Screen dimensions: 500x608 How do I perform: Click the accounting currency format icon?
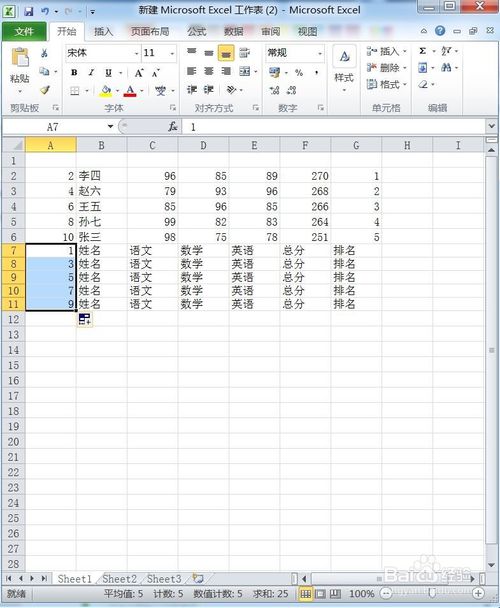[x=275, y=72]
